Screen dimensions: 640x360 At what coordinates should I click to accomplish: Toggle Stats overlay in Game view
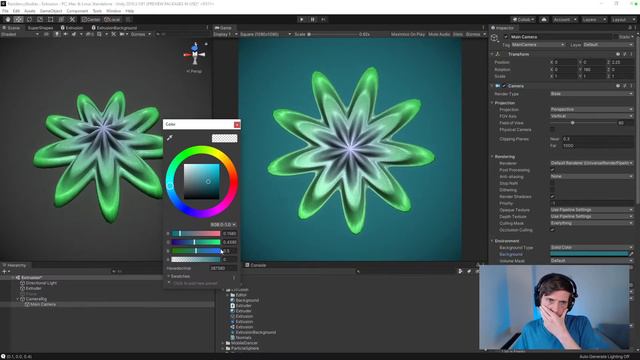click(458, 34)
